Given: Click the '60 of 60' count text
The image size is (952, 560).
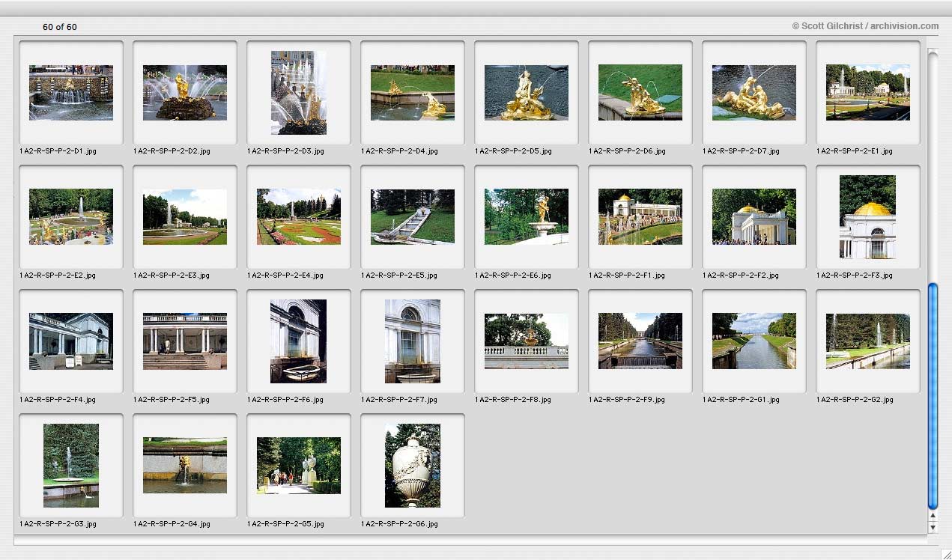Looking at the screenshot, I should point(60,27).
